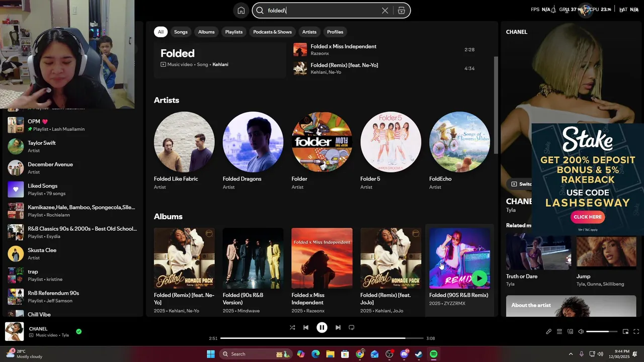
Task: Open Tyla's link under CHANEL in now playing panel
Action: click(x=511, y=210)
